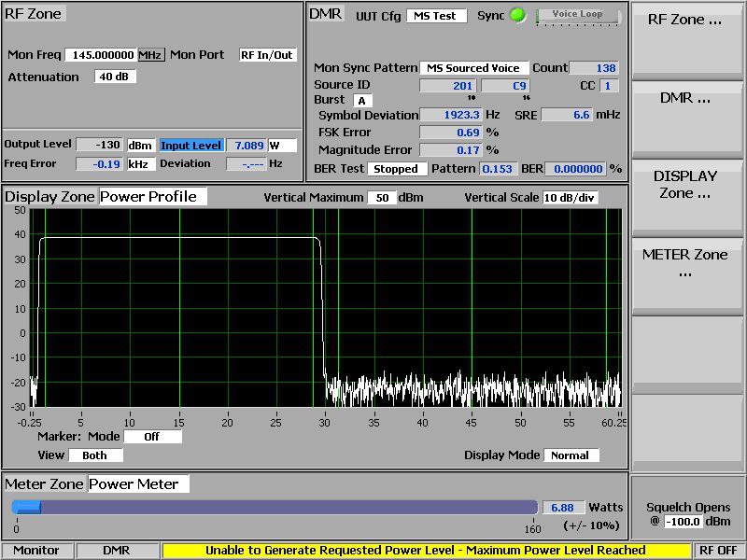Edit the Vertical Maximum 50 value

(x=381, y=198)
